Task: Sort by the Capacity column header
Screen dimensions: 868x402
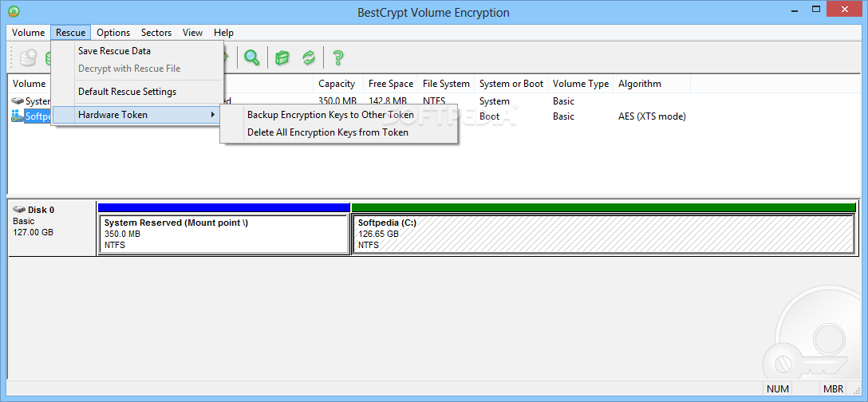Action: tap(337, 84)
